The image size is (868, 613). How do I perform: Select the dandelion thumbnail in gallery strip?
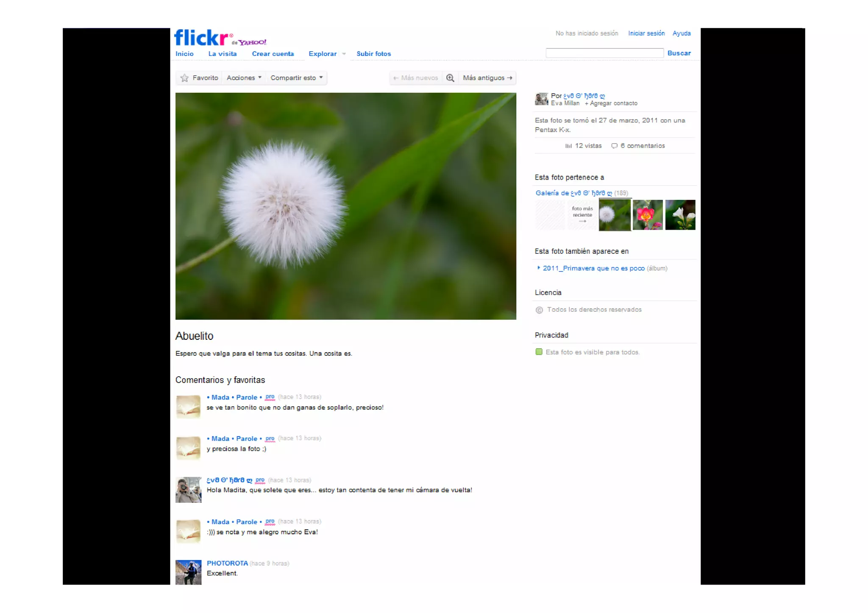coord(615,215)
